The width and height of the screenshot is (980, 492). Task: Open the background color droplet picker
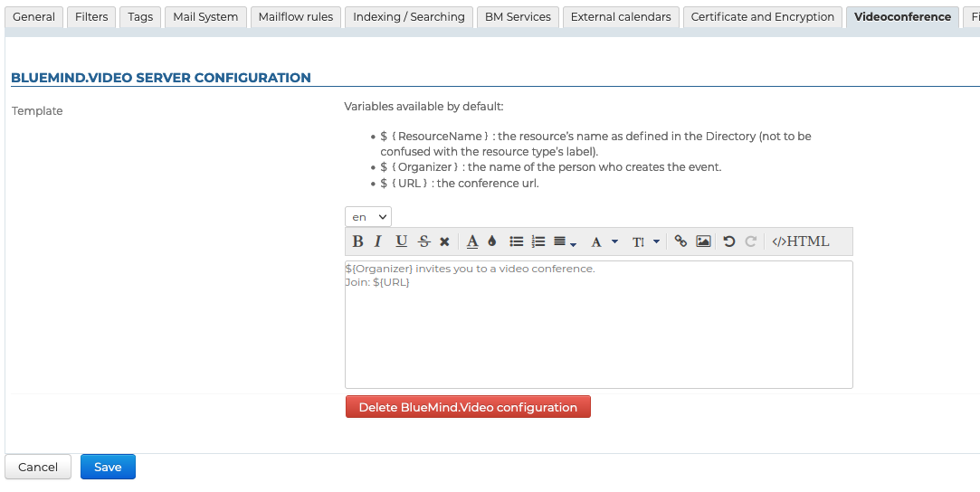492,241
